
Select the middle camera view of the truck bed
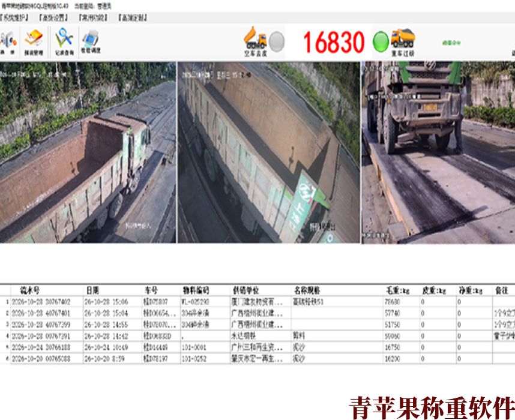click(269, 152)
